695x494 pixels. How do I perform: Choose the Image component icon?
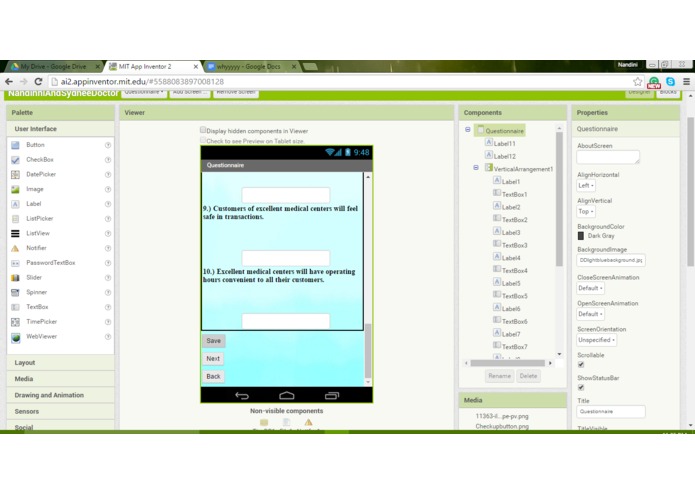[15, 189]
